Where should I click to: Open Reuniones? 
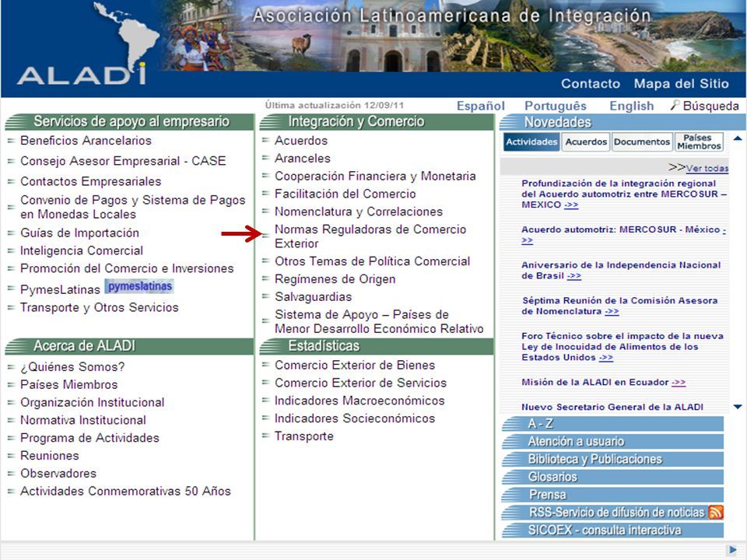(50, 455)
